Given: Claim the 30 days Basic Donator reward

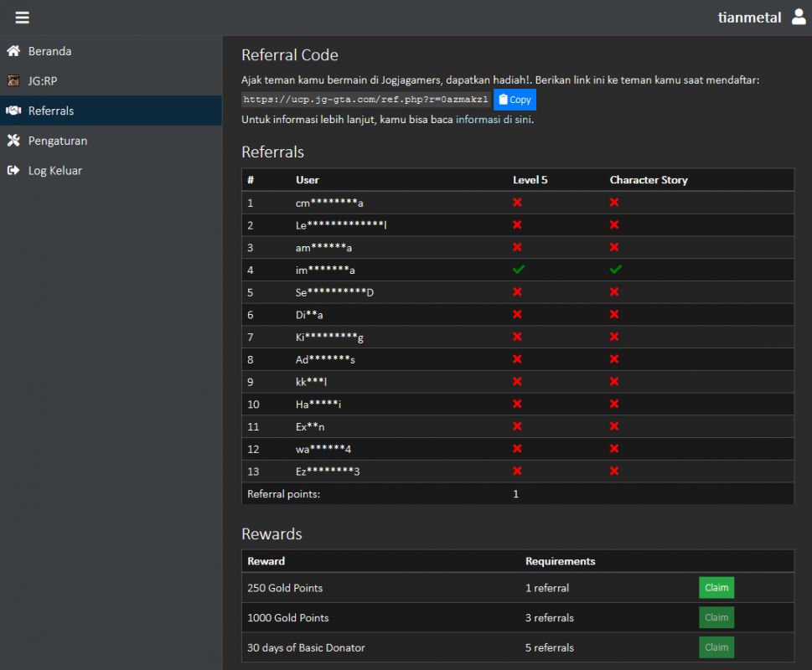Looking at the screenshot, I should tap(716, 647).
